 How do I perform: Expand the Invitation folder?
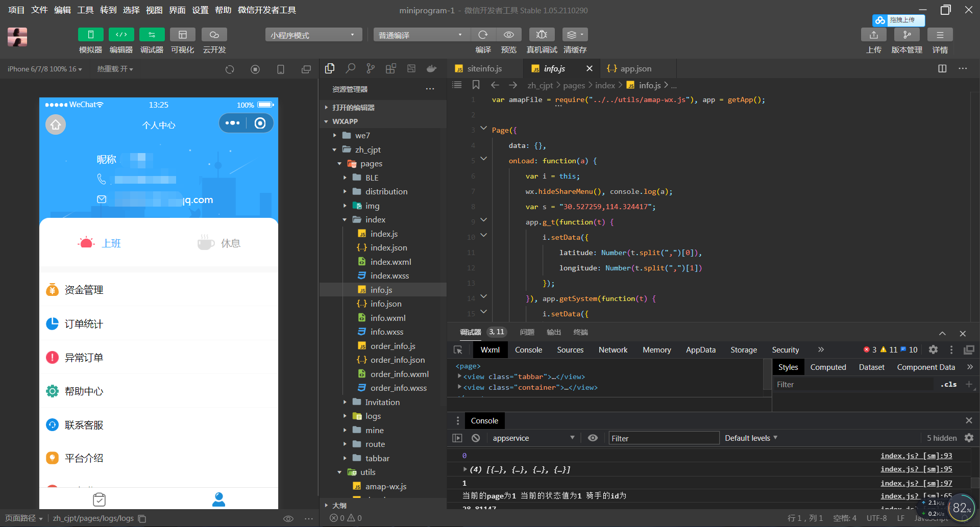pyautogui.click(x=382, y=402)
